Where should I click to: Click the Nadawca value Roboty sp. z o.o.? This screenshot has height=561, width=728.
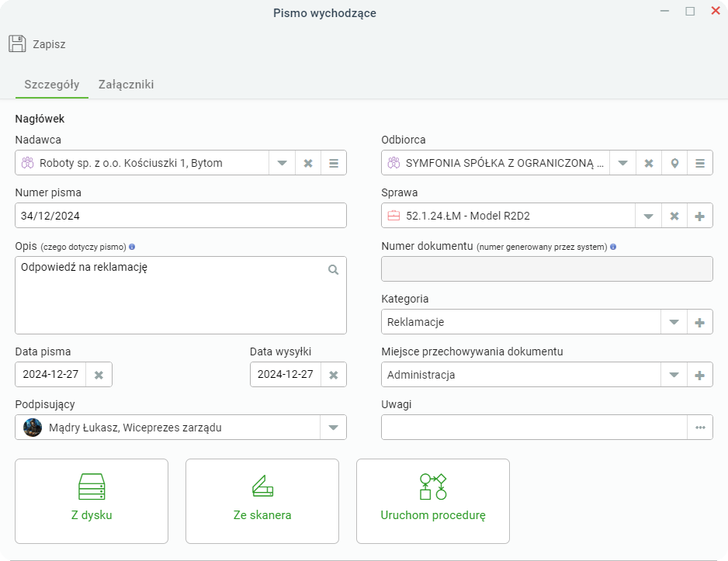point(131,163)
